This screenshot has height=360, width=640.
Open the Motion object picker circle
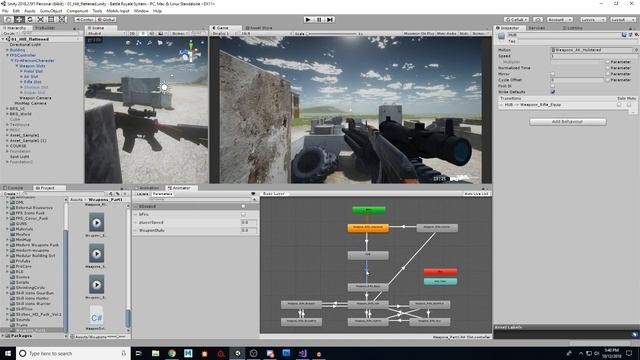click(636, 50)
